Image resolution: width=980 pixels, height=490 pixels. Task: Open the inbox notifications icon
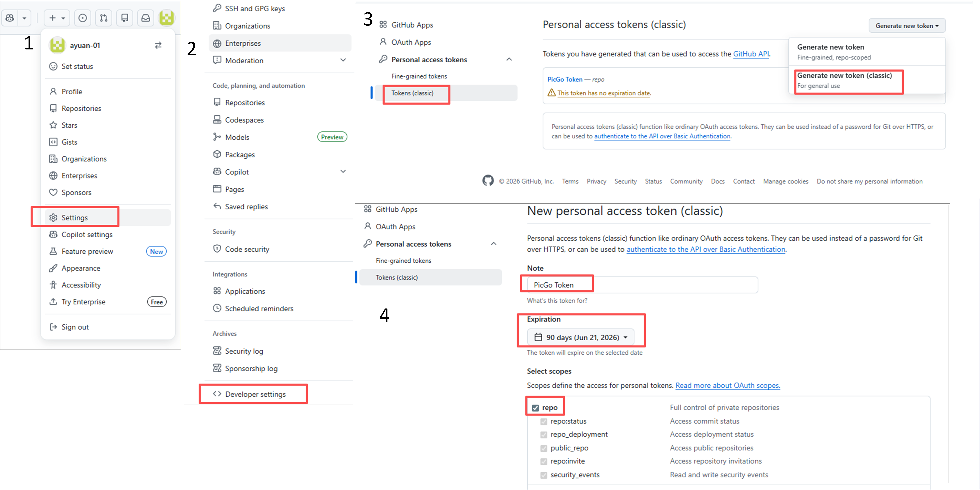coord(145,18)
